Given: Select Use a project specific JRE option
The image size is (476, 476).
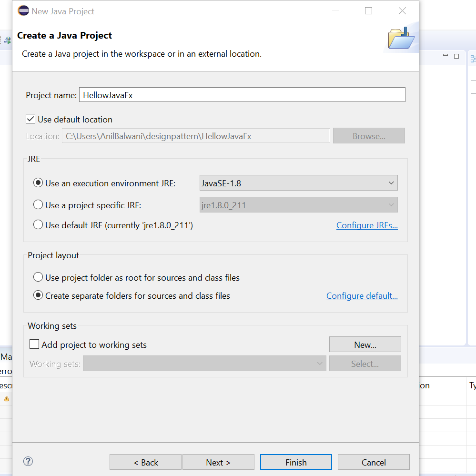Looking at the screenshot, I should pyautogui.click(x=38, y=204).
